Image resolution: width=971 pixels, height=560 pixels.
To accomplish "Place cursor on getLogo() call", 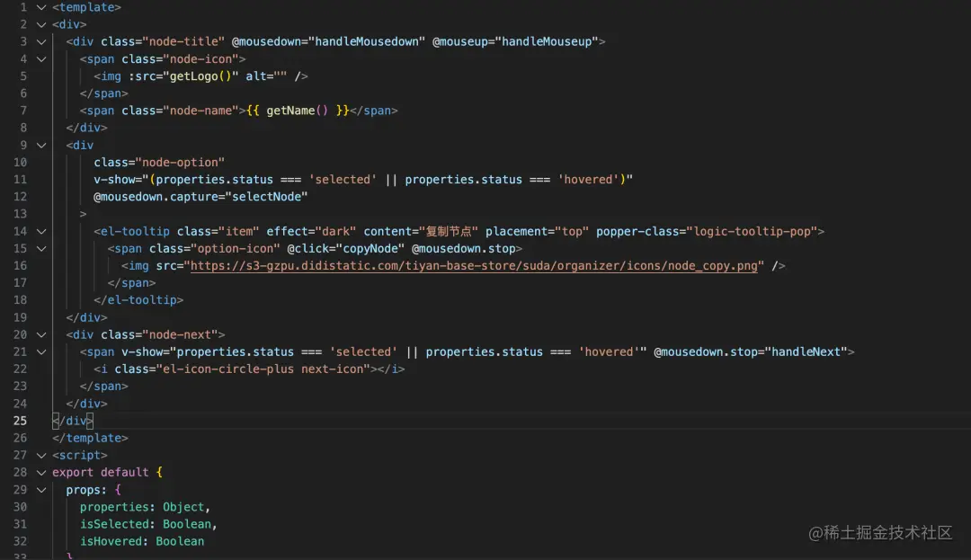I will coord(200,76).
